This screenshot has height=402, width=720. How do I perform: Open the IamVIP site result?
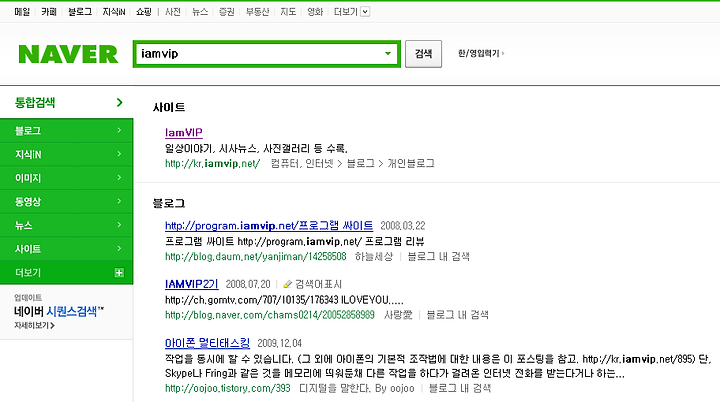coord(184,132)
